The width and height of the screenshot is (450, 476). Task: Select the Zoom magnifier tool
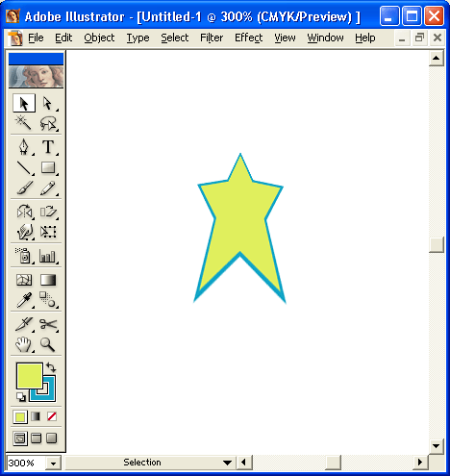[x=48, y=344]
